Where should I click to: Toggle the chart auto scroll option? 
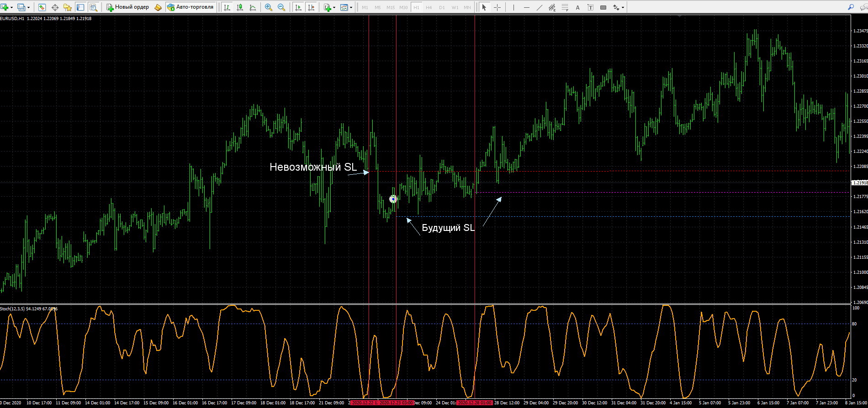click(x=298, y=7)
